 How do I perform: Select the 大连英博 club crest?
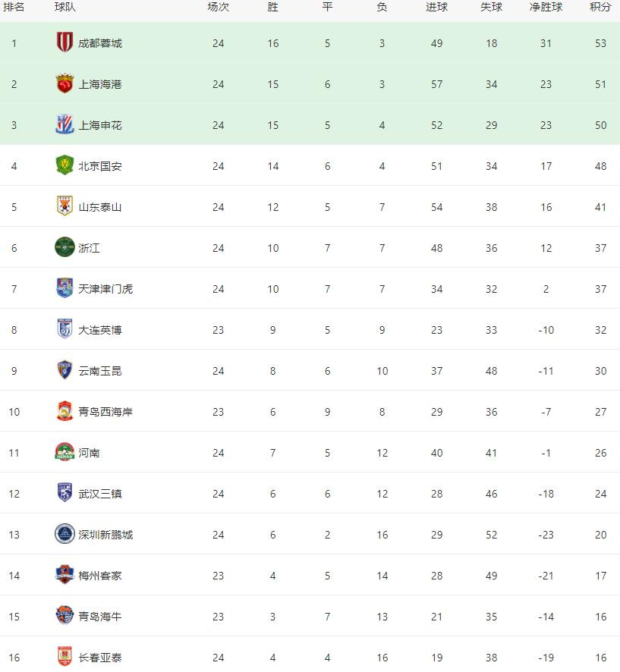pos(65,329)
